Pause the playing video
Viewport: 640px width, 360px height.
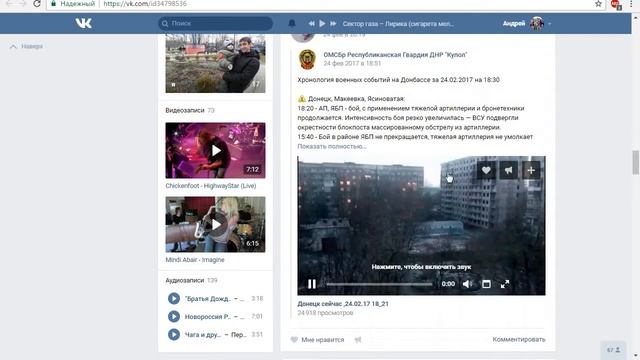[312, 284]
